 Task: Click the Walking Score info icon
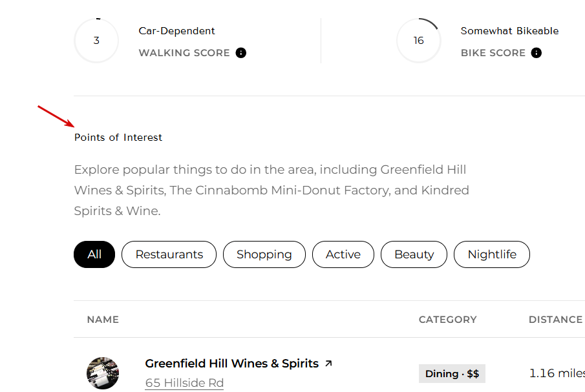point(241,53)
